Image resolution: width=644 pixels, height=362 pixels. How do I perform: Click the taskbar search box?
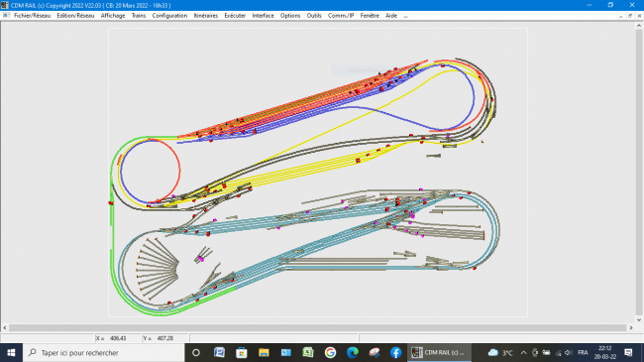103,352
